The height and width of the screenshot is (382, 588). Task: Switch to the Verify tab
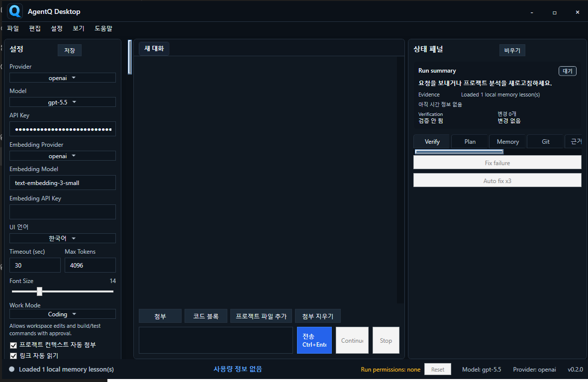point(432,142)
